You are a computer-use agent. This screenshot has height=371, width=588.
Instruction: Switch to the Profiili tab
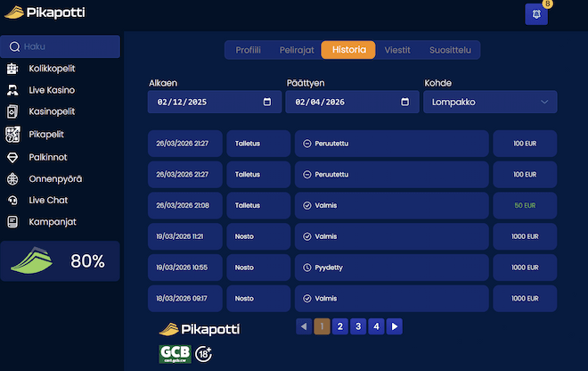click(x=248, y=50)
